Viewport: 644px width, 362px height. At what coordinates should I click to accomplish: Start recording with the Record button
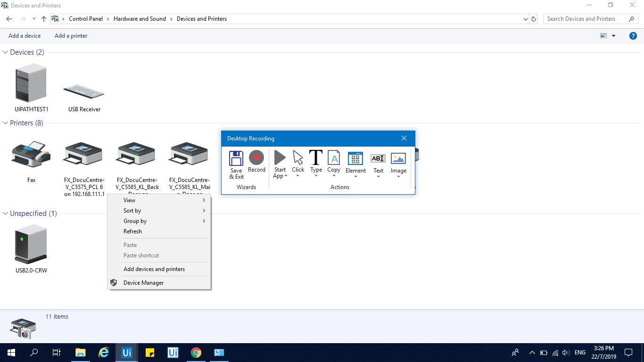pyautogui.click(x=256, y=162)
